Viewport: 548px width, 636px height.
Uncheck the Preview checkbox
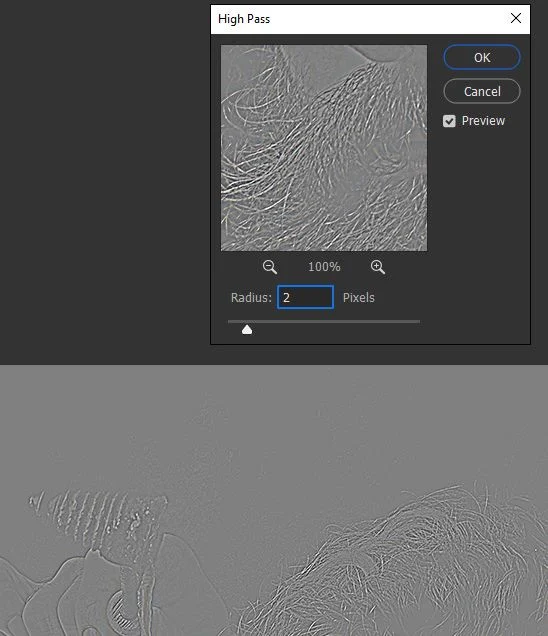449,121
